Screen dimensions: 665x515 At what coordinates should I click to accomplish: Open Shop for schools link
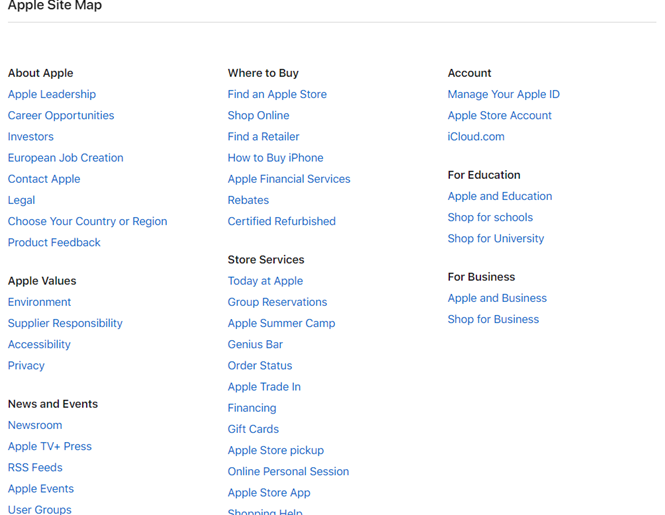click(x=490, y=217)
